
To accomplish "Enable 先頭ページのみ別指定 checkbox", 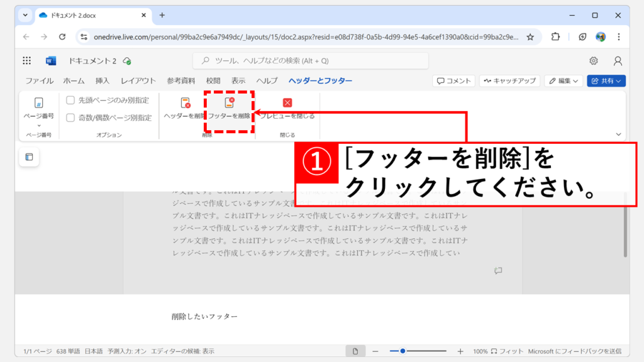I will pyautogui.click(x=70, y=100).
